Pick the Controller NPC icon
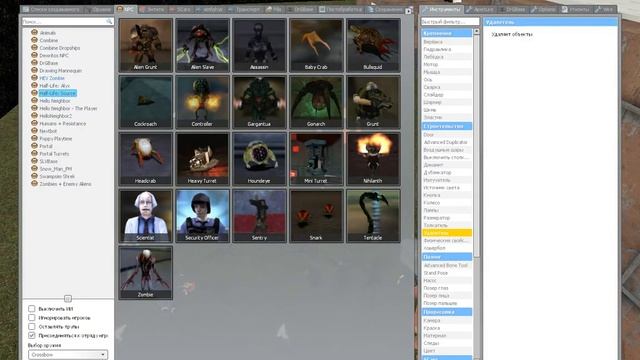 (x=202, y=102)
